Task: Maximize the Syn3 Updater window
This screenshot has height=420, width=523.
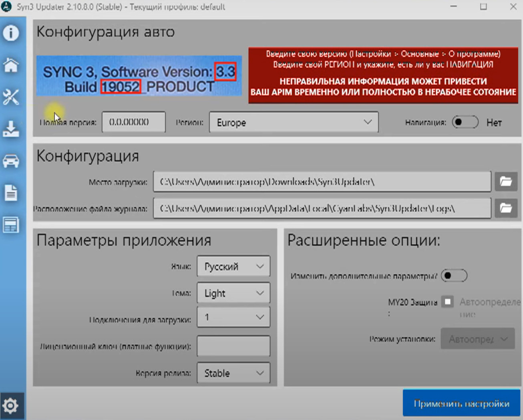Action: 484,7
